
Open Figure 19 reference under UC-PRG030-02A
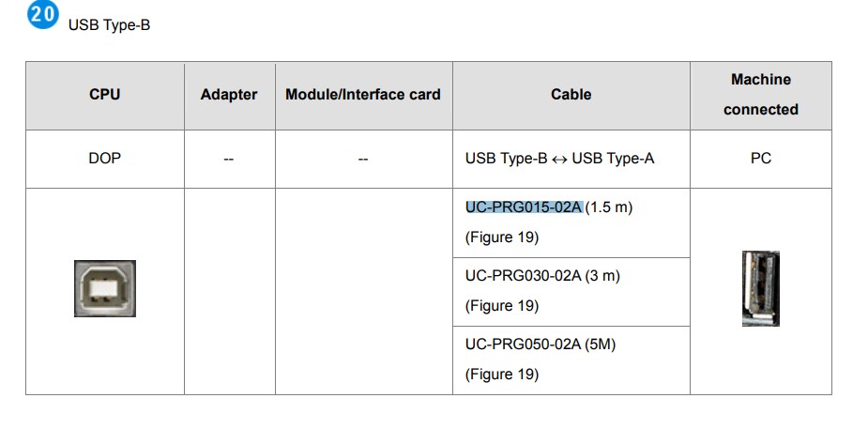point(502,306)
